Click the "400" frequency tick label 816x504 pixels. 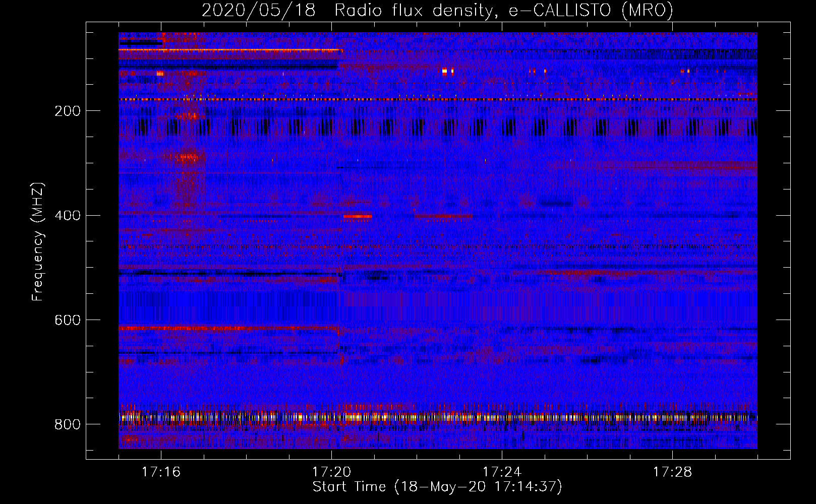(x=67, y=216)
